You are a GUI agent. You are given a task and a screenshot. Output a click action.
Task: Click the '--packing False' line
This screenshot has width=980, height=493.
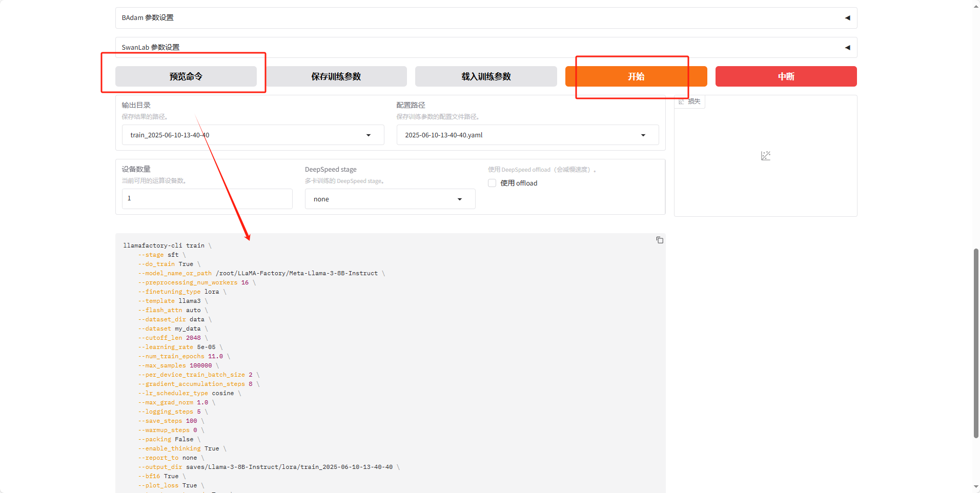coord(169,439)
